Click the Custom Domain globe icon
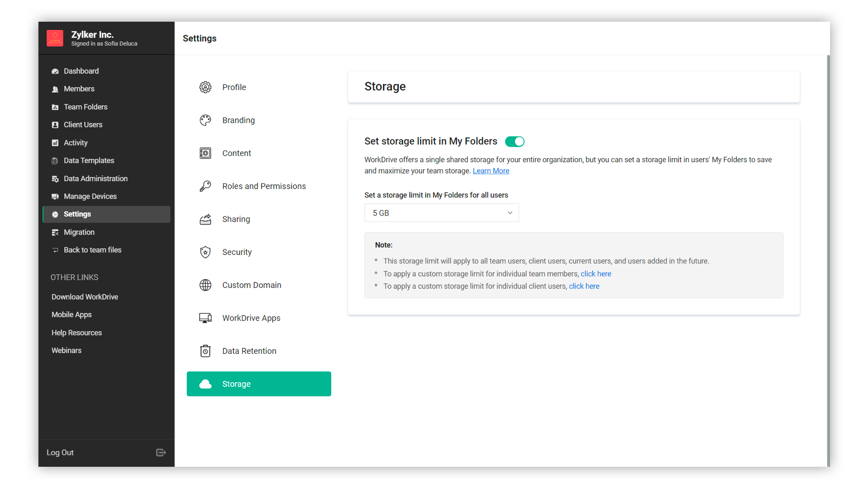The image size is (868, 488). tap(205, 285)
